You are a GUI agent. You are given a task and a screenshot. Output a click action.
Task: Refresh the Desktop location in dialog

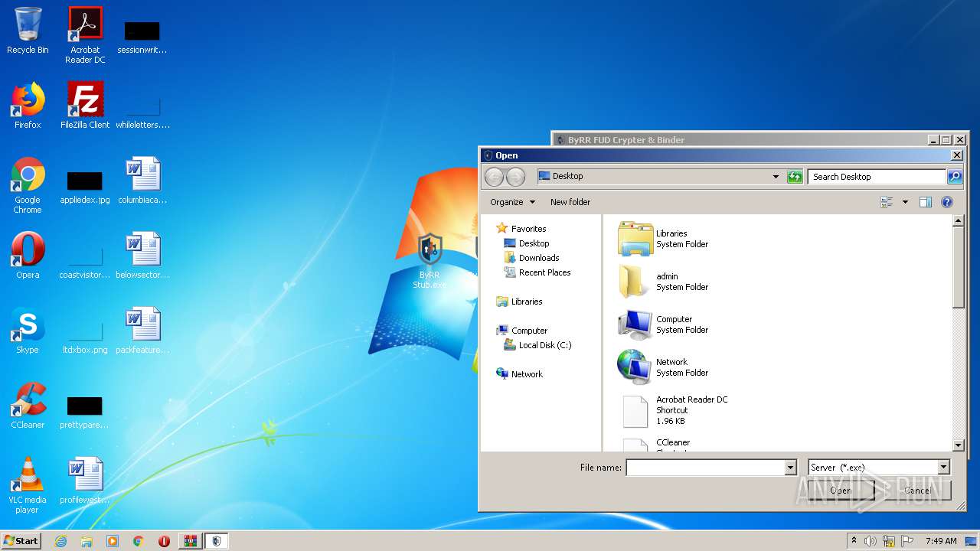[795, 177]
